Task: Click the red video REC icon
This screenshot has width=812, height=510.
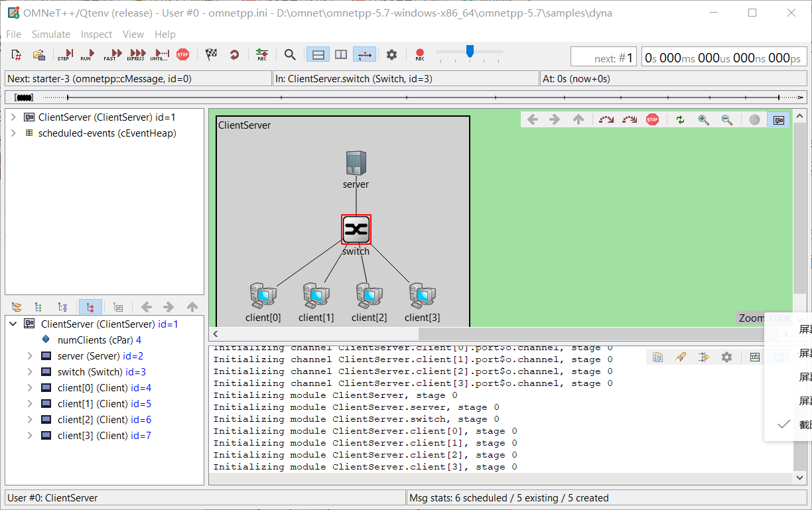Action: [420, 55]
